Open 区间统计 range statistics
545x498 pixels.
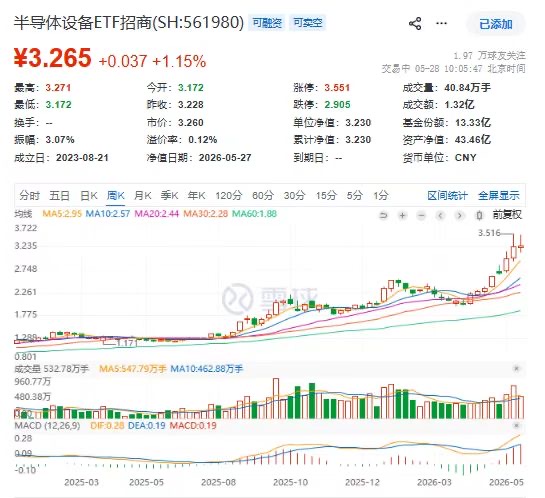(x=447, y=195)
